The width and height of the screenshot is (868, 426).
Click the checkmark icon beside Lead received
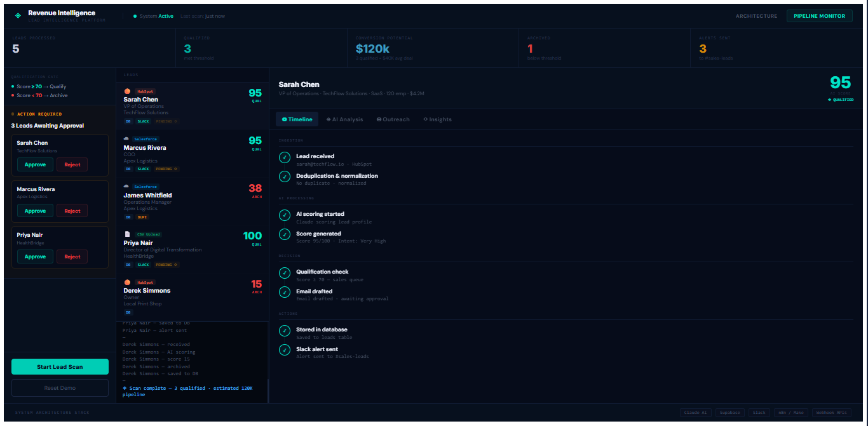[285, 157]
